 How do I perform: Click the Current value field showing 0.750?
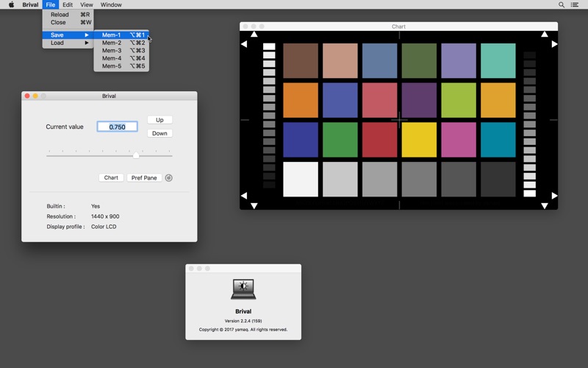[118, 127]
